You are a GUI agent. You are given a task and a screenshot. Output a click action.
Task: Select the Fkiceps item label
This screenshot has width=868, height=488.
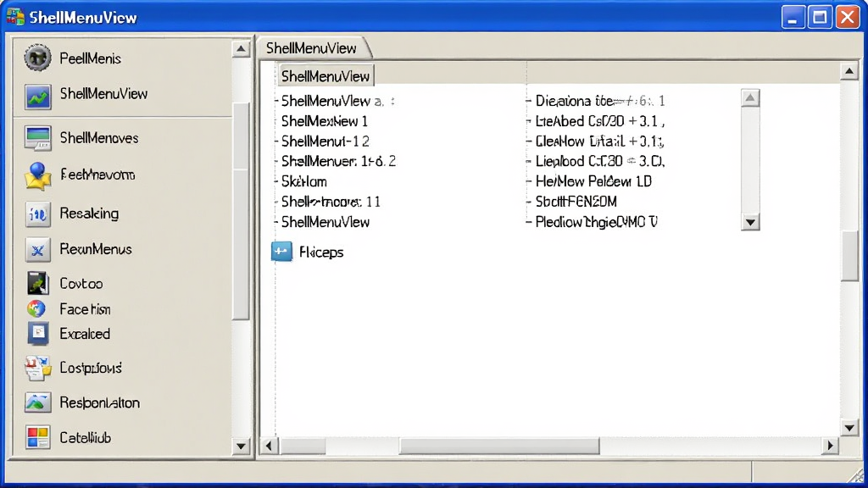tap(321, 252)
